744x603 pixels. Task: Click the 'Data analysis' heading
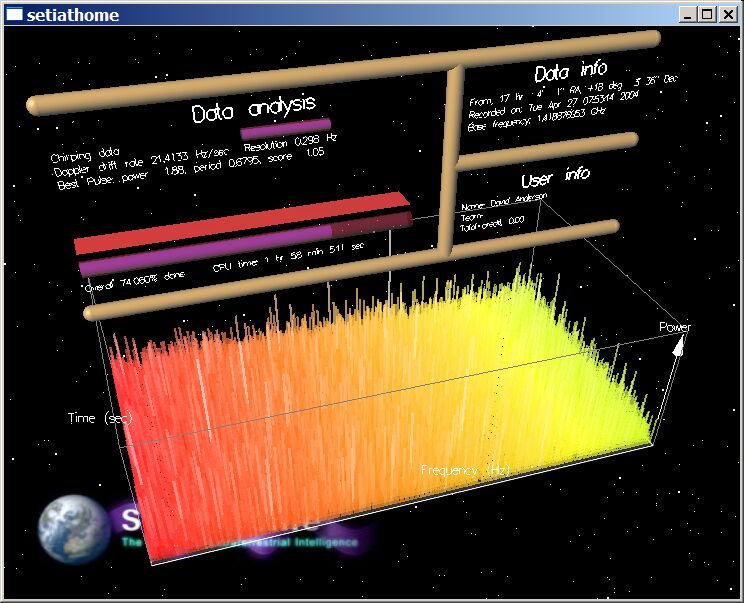point(254,109)
